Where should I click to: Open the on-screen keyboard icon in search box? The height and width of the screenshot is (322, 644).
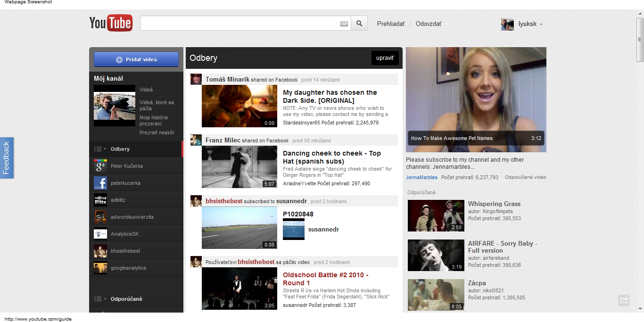tap(344, 24)
